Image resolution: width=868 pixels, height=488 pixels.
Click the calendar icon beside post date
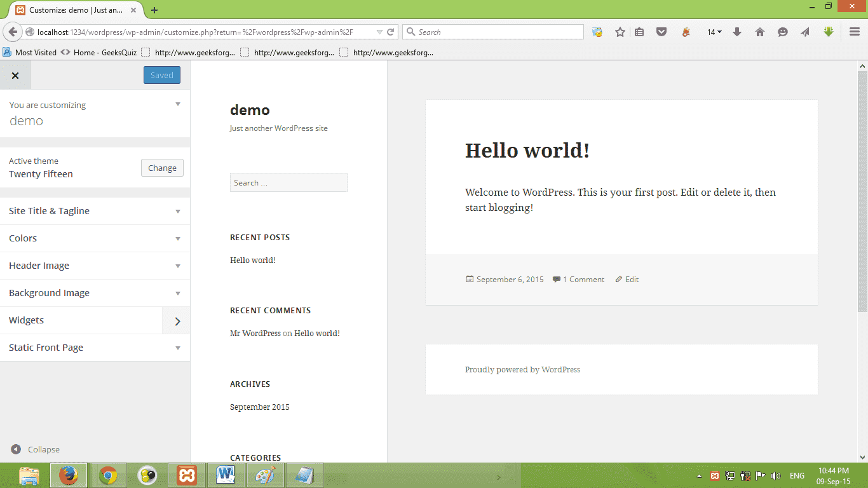pos(470,279)
